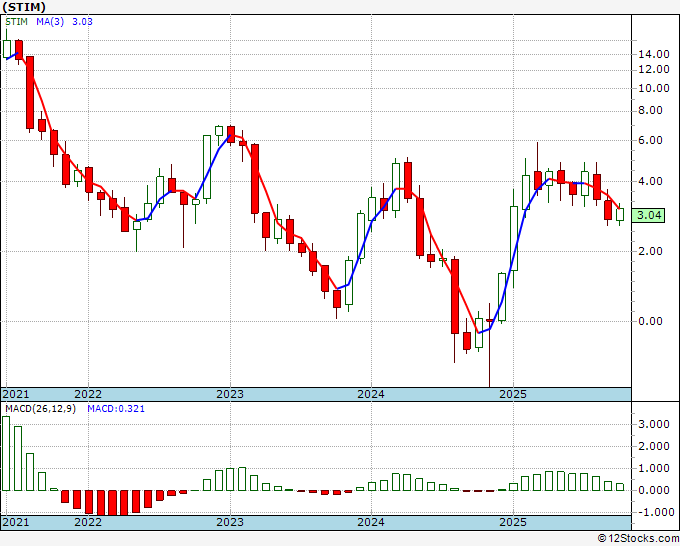Click the 2.000 MACD axis label
Screen dimensions: 680x546
[654, 446]
